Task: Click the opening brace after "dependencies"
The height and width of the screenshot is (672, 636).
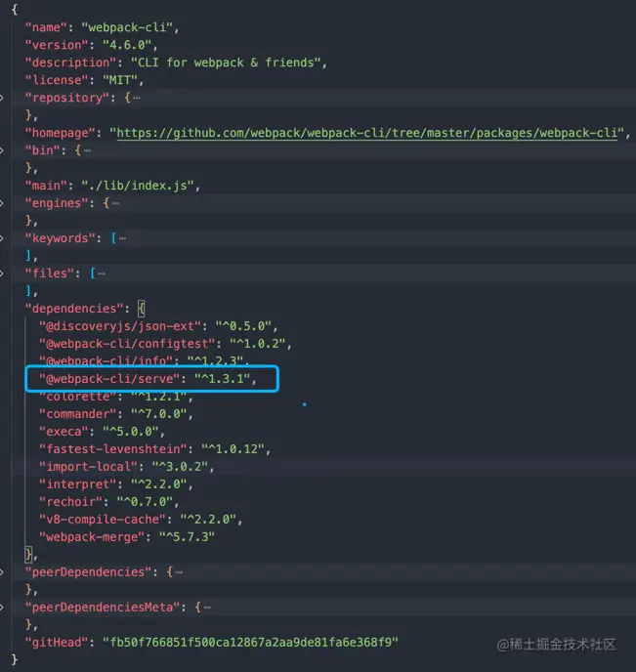Action: pyautogui.click(x=142, y=309)
